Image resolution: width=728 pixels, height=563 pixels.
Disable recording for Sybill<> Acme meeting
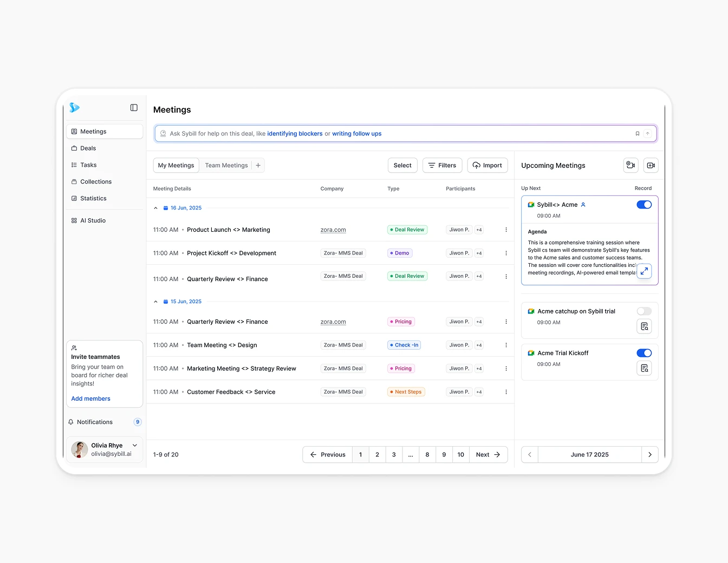click(644, 205)
